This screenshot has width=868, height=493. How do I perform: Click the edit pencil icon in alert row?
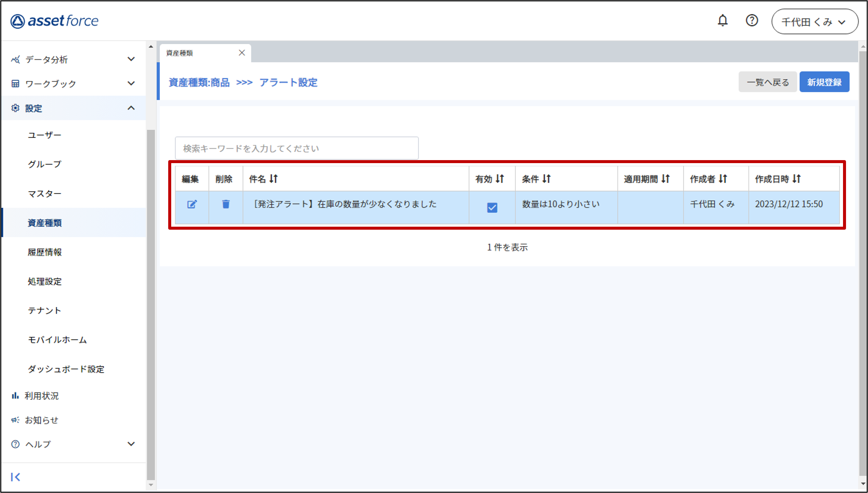(x=192, y=204)
